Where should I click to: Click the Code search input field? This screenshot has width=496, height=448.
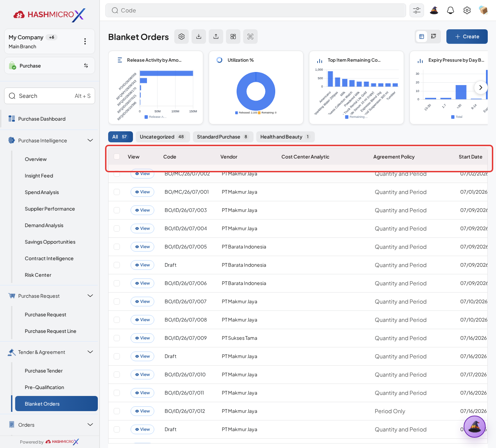[x=256, y=10]
